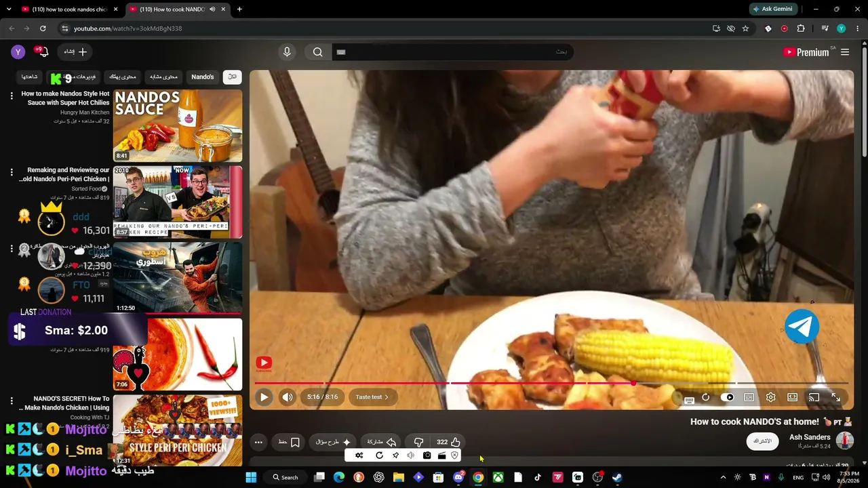868x488 pixels.
Task: Click the address bar URL
Action: [x=127, y=28]
